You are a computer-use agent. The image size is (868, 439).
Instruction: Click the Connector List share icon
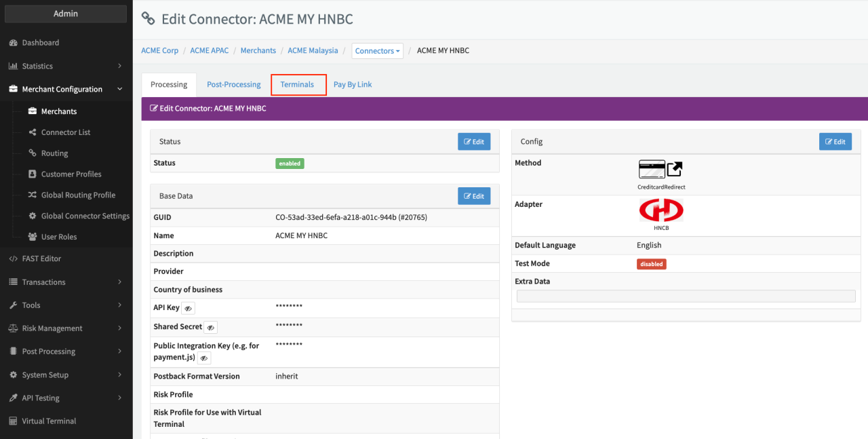pos(33,132)
